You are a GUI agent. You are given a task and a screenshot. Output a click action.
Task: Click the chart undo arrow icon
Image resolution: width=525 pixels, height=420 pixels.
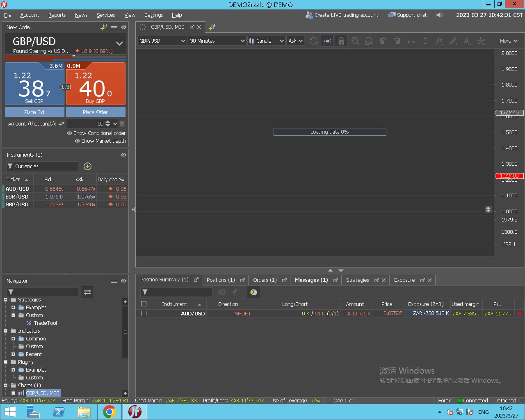(383, 41)
